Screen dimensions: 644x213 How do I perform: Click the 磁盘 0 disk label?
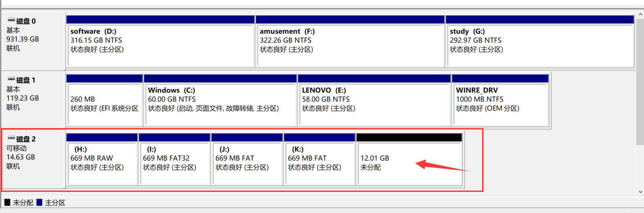[26, 21]
